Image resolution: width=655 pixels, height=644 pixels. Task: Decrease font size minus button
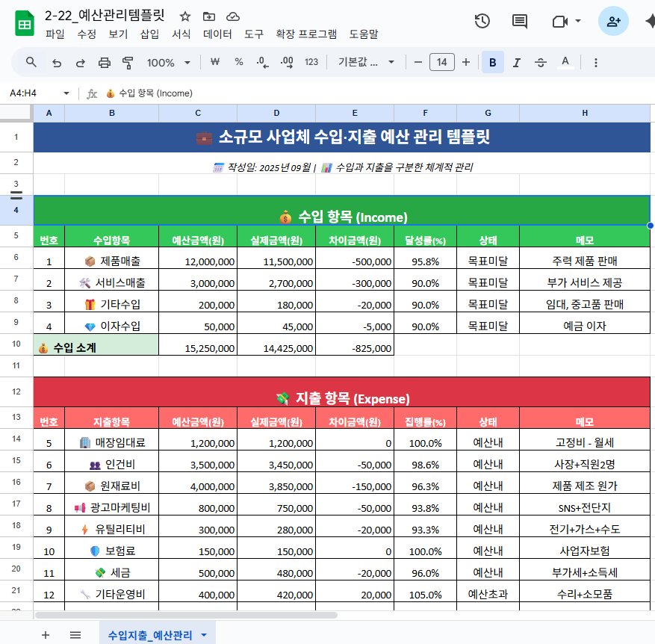point(417,62)
